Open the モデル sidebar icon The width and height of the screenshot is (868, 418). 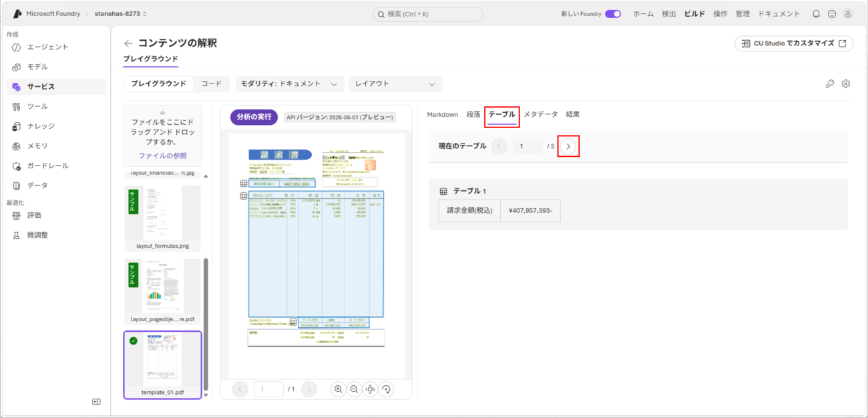tap(17, 67)
